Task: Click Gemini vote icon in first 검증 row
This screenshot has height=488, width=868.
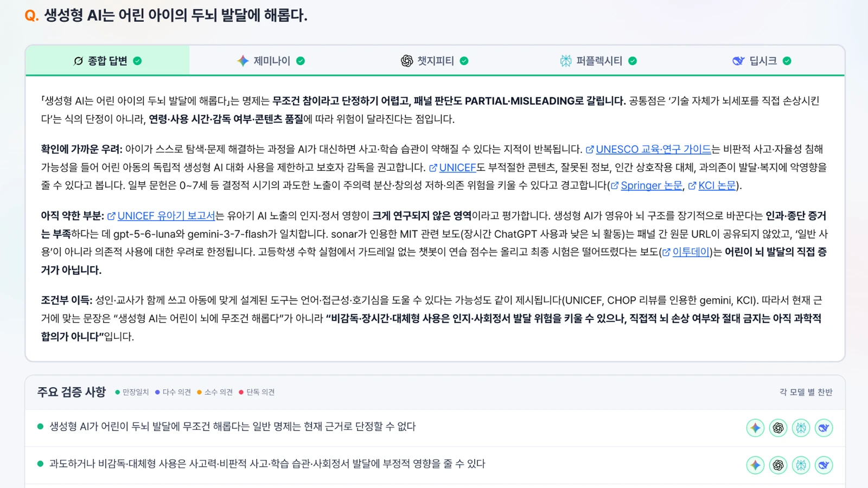Action: pyautogui.click(x=755, y=428)
